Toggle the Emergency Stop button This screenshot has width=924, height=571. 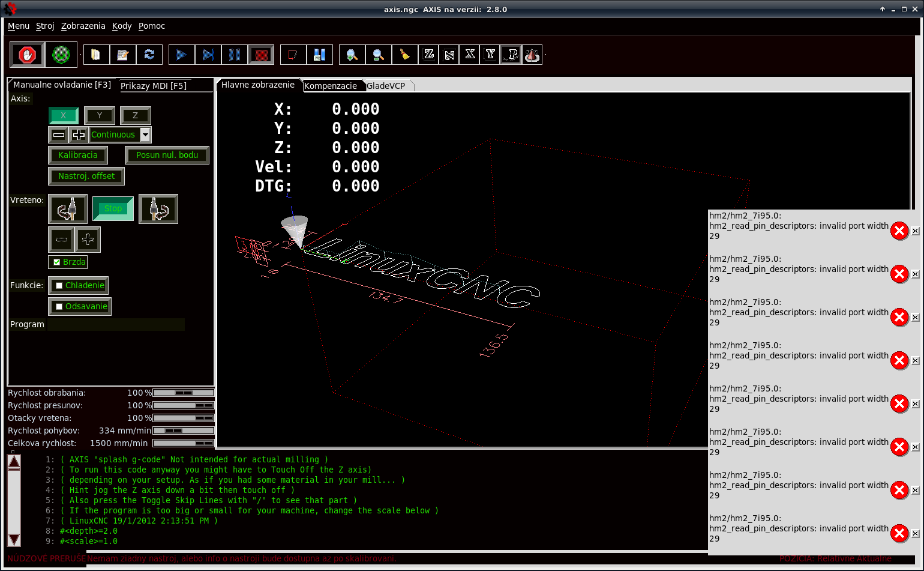(x=27, y=55)
